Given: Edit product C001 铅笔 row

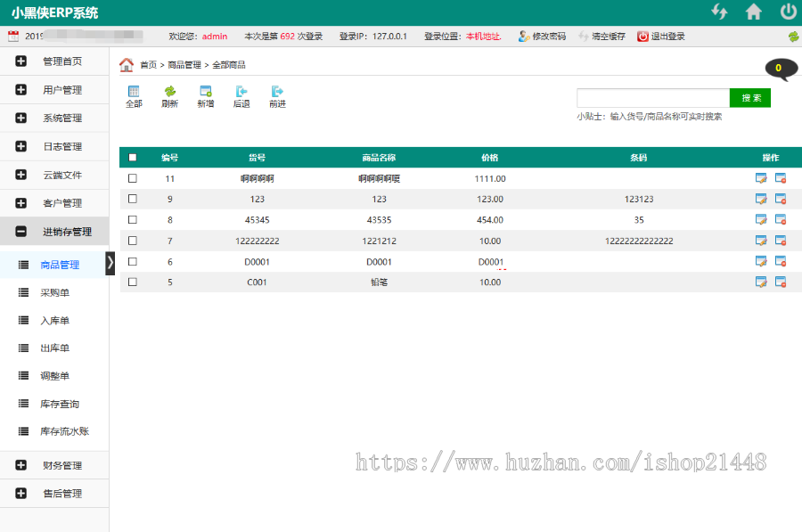Looking at the screenshot, I should coord(761,282).
